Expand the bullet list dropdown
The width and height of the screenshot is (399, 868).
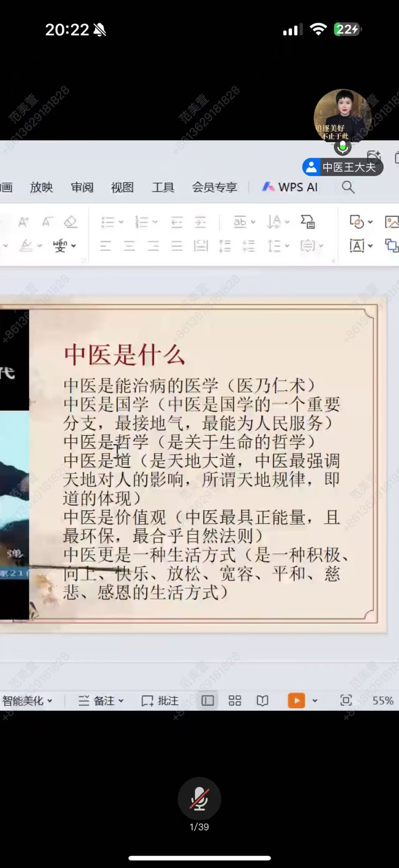click(x=121, y=222)
